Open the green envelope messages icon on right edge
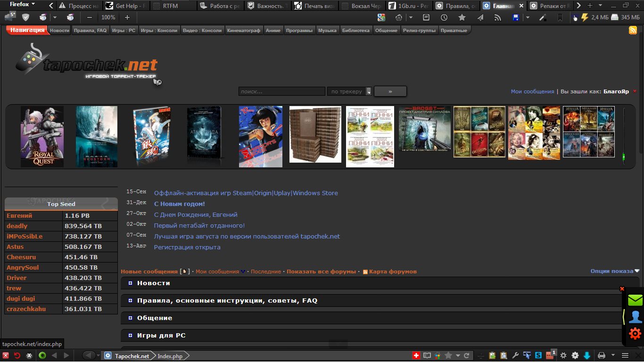The width and height of the screenshot is (644, 362). (x=635, y=299)
